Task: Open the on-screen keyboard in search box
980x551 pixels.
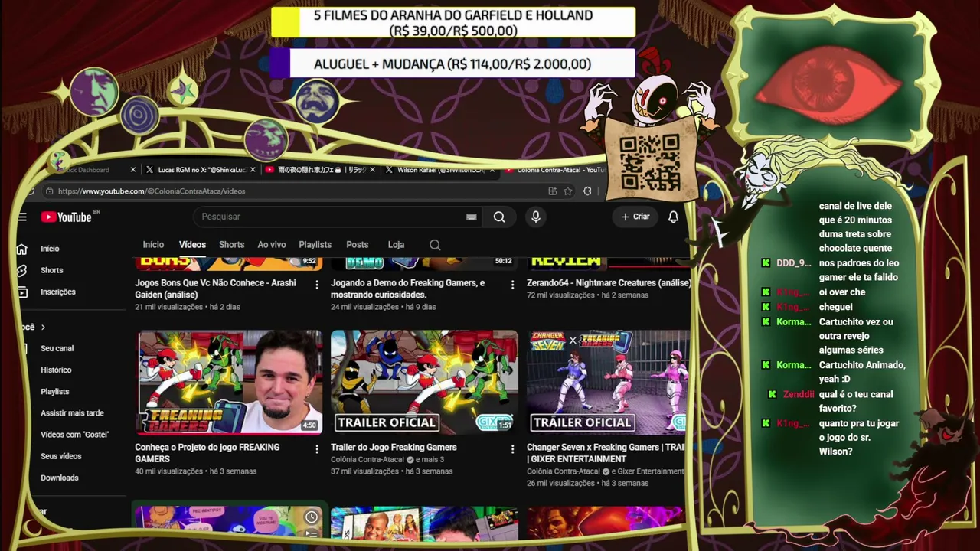Action: [x=472, y=217]
